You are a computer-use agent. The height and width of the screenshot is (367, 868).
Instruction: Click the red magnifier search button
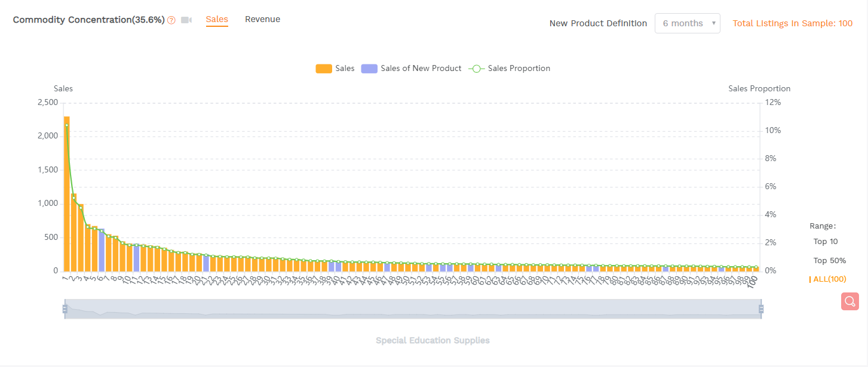(849, 301)
